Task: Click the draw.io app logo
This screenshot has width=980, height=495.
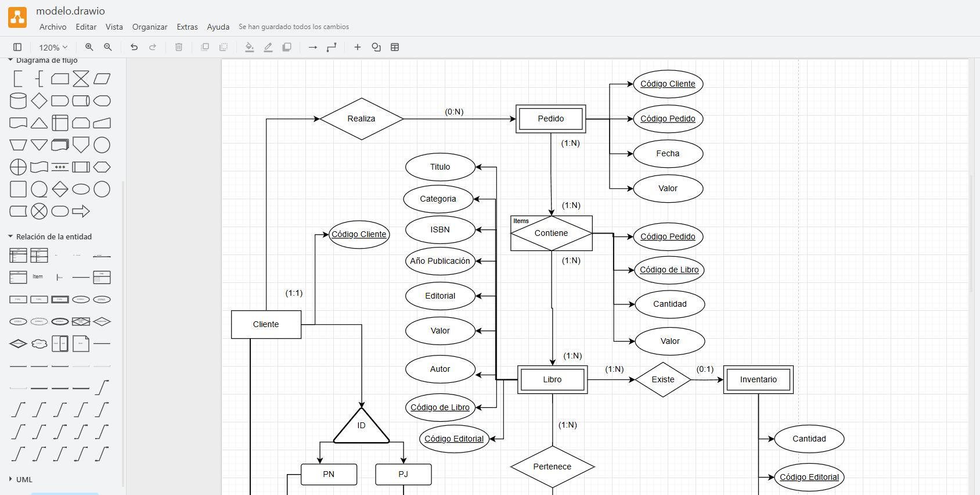Action: tap(17, 17)
